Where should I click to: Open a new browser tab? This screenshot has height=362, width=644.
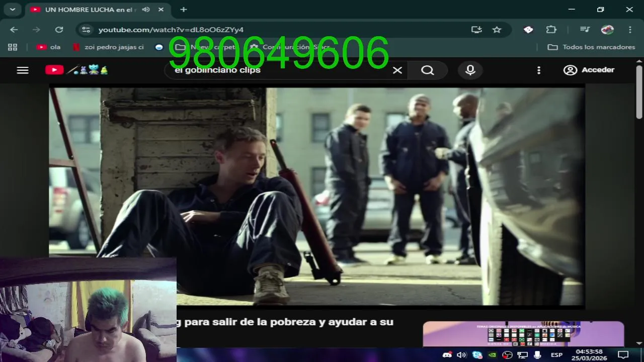click(x=184, y=10)
